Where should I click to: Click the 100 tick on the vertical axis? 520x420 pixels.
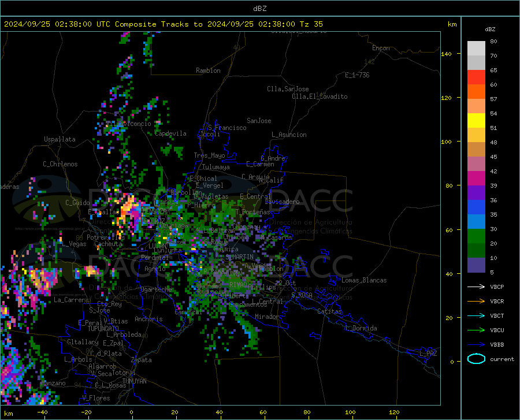446,142
